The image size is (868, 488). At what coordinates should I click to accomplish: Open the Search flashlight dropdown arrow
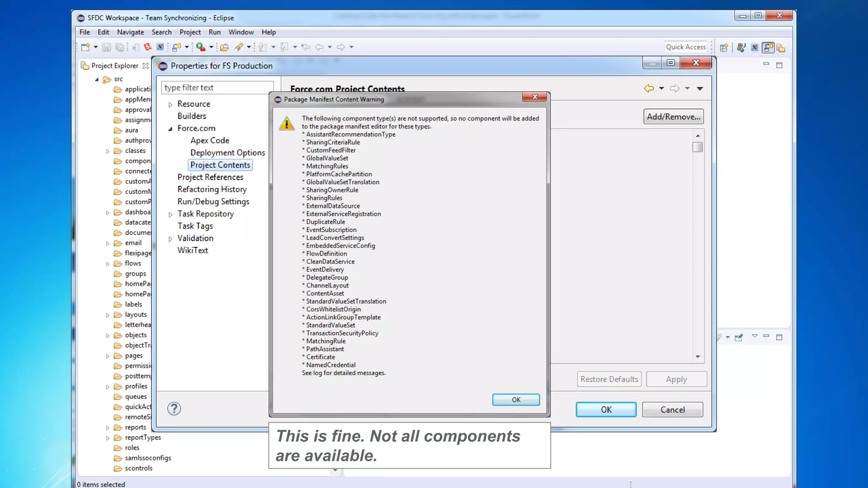point(249,47)
